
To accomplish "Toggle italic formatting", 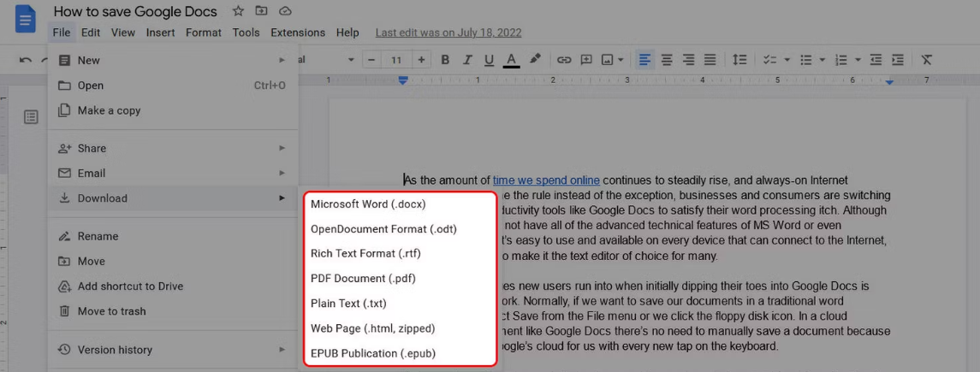I will [466, 60].
